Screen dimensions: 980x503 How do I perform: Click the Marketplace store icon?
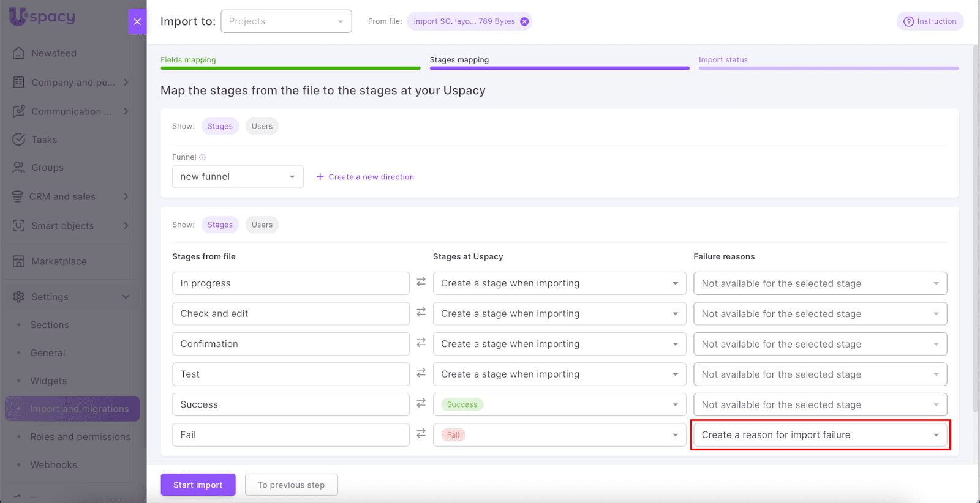(x=19, y=261)
